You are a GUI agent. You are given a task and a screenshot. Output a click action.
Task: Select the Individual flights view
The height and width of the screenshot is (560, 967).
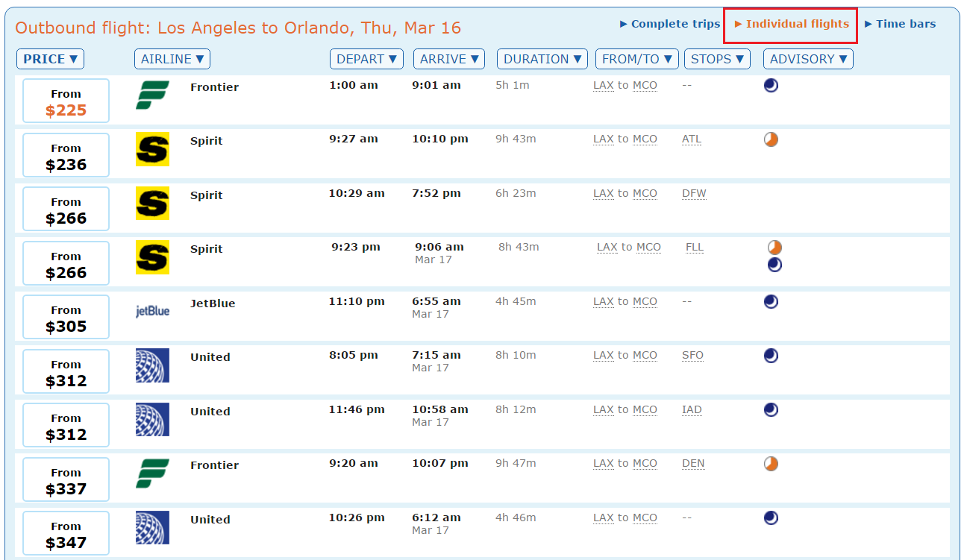coord(790,23)
